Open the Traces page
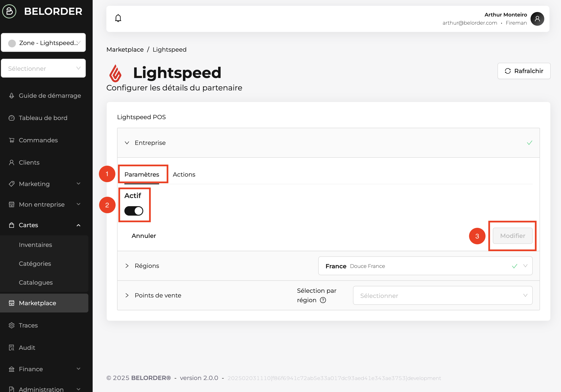The height and width of the screenshot is (392, 561). coord(44,325)
